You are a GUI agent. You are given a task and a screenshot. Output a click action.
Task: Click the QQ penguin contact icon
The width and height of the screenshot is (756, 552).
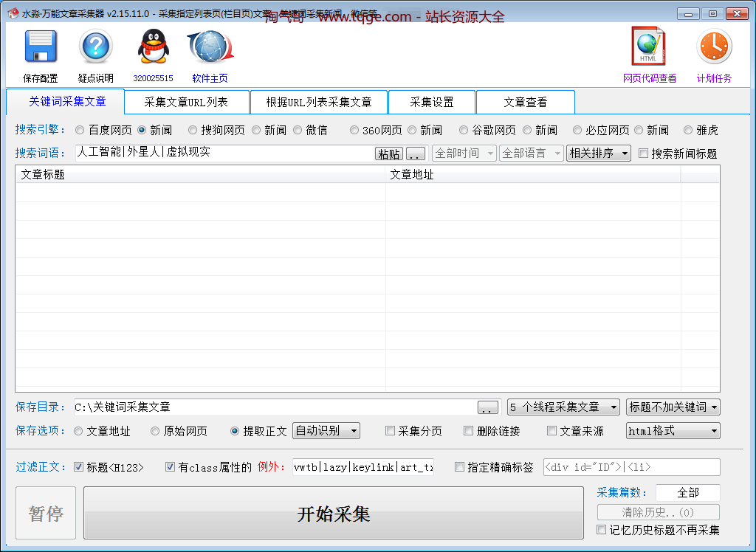153,48
